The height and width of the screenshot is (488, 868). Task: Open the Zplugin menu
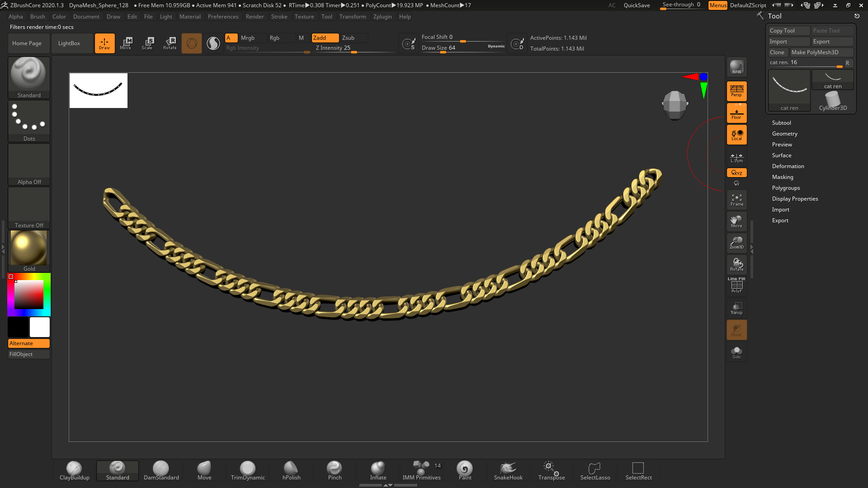(x=382, y=17)
